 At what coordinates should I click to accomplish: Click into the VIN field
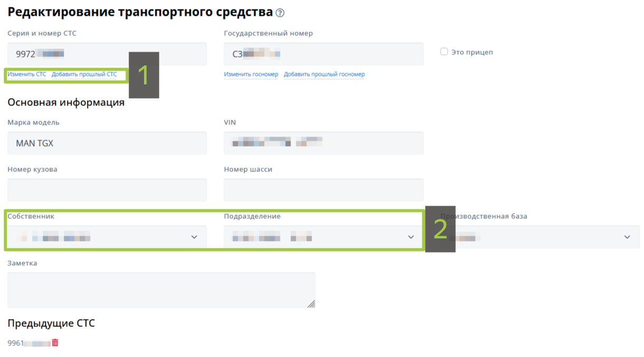[x=323, y=143]
